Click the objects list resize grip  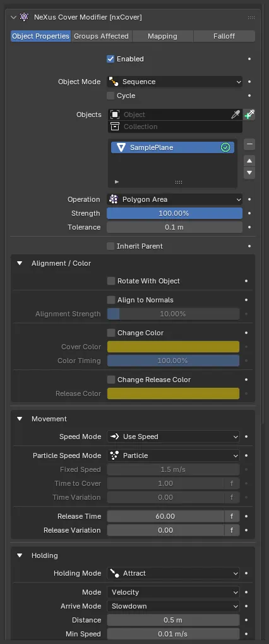click(178, 182)
